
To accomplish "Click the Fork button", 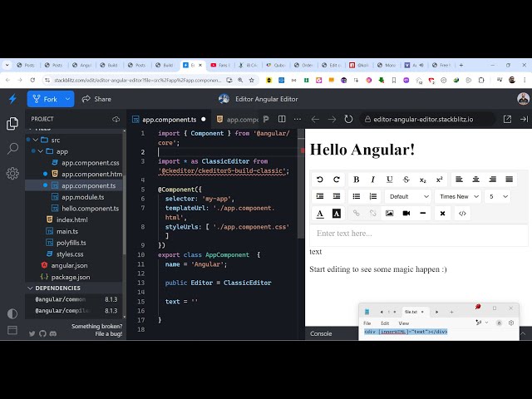I will 50,99.
